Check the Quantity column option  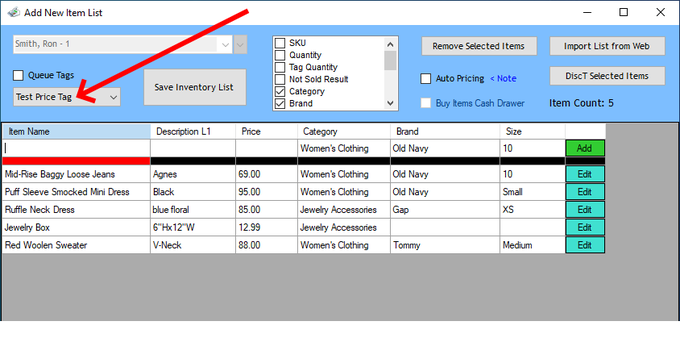point(280,55)
